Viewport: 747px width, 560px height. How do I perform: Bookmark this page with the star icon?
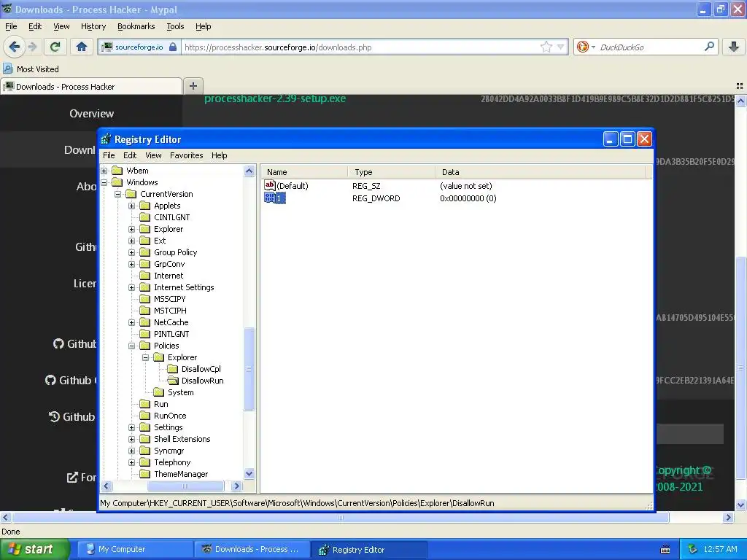[x=546, y=47]
